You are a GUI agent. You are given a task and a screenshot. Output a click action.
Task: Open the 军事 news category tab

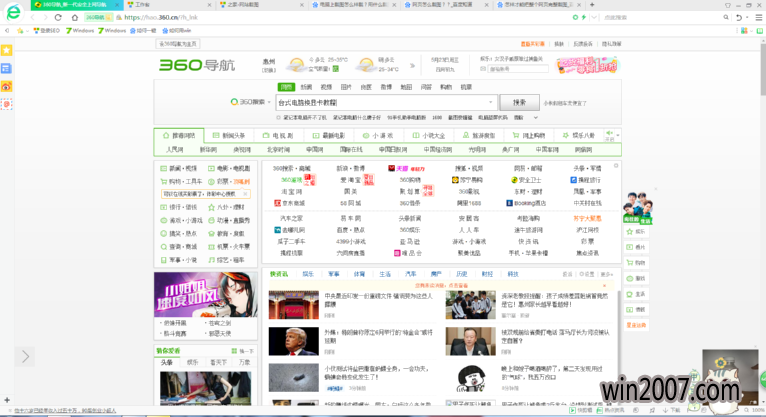tap(334, 274)
